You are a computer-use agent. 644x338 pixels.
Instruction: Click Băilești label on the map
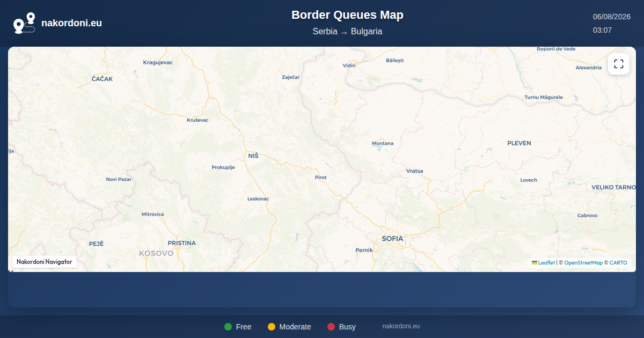tap(394, 60)
